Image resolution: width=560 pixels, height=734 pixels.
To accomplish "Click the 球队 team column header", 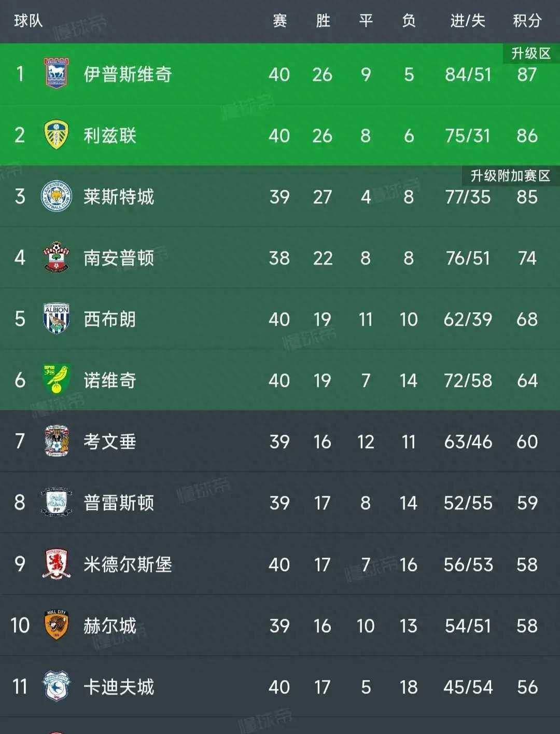I will (29, 21).
